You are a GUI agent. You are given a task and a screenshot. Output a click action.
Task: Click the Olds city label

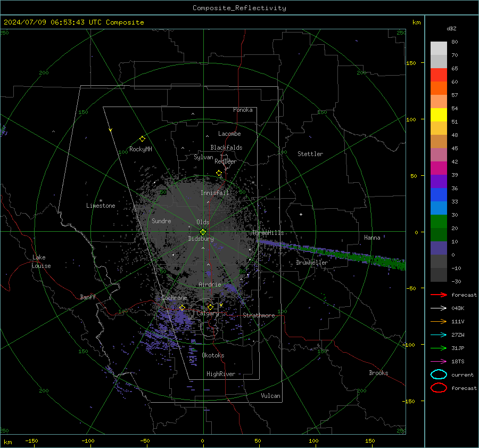[203, 222]
